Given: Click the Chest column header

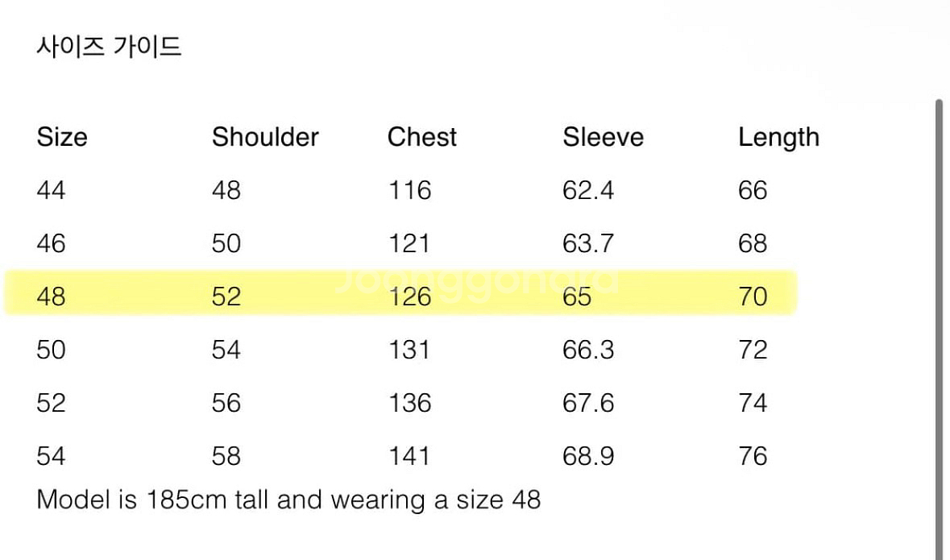Looking at the screenshot, I should (421, 137).
